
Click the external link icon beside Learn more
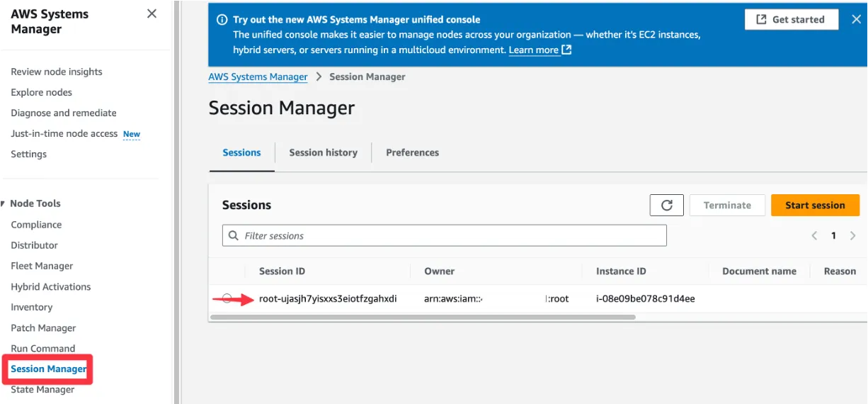click(566, 50)
